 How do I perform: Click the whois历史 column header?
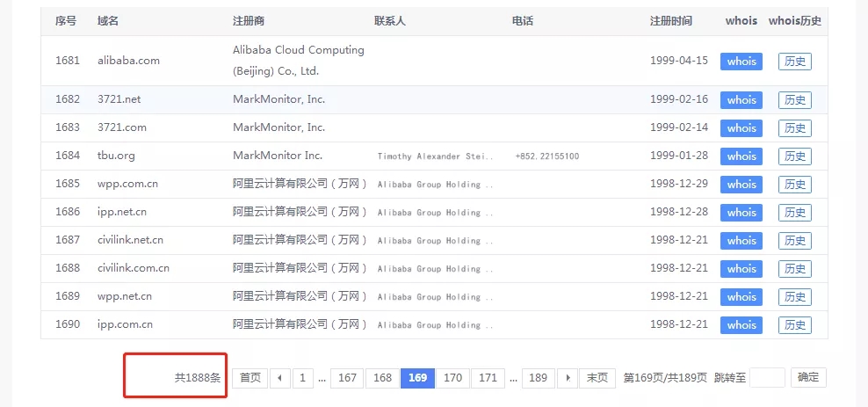[x=795, y=21]
